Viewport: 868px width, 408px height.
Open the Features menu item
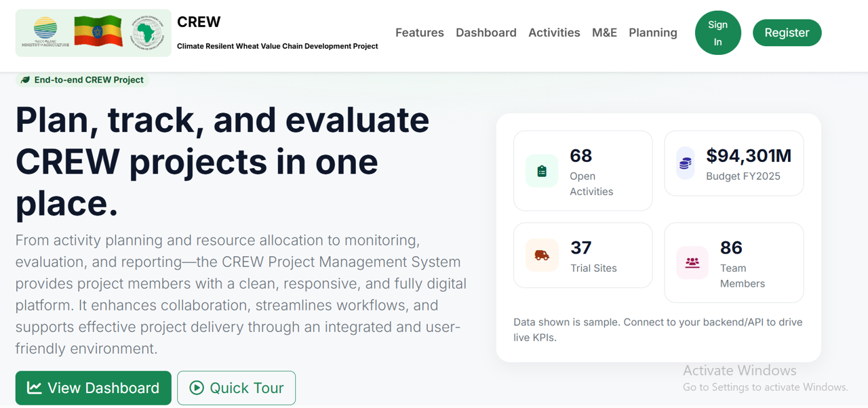pos(419,33)
